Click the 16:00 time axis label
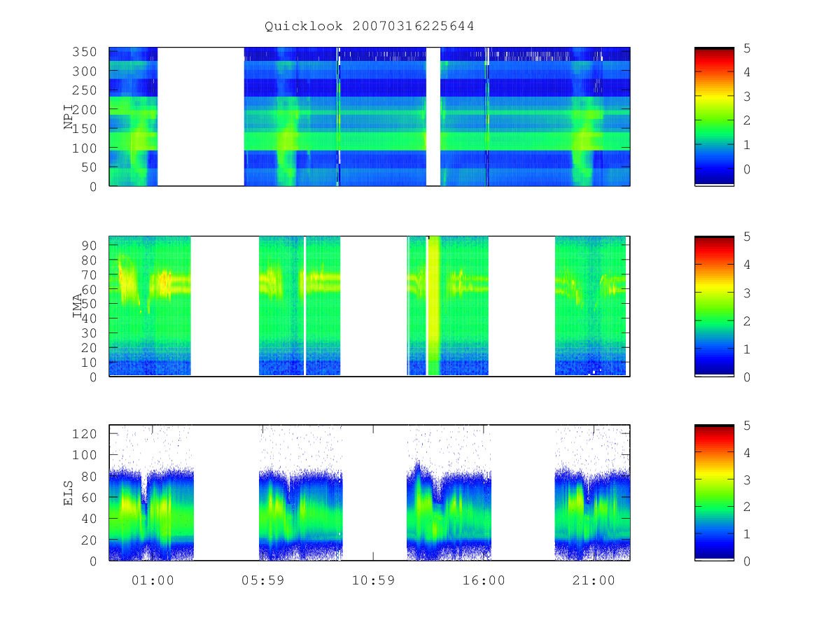Image resolution: width=840 pixels, height=630 pixels. tap(484, 580)
